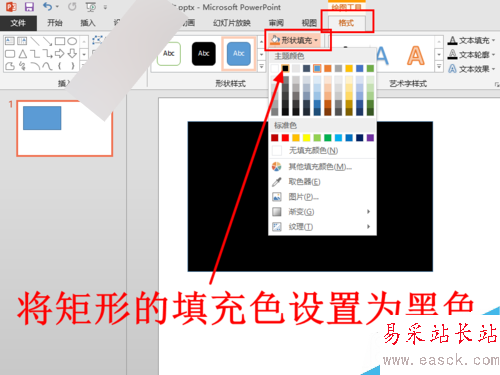Viewport: 500px width, 375px height.
Task: Choose 无填充颜色(N) from the menu
Action: (322, 151)
